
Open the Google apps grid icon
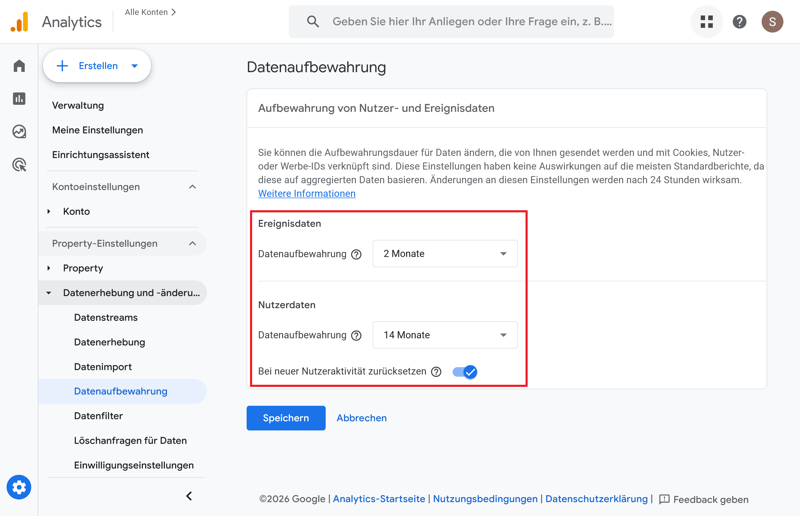[707, 22]
